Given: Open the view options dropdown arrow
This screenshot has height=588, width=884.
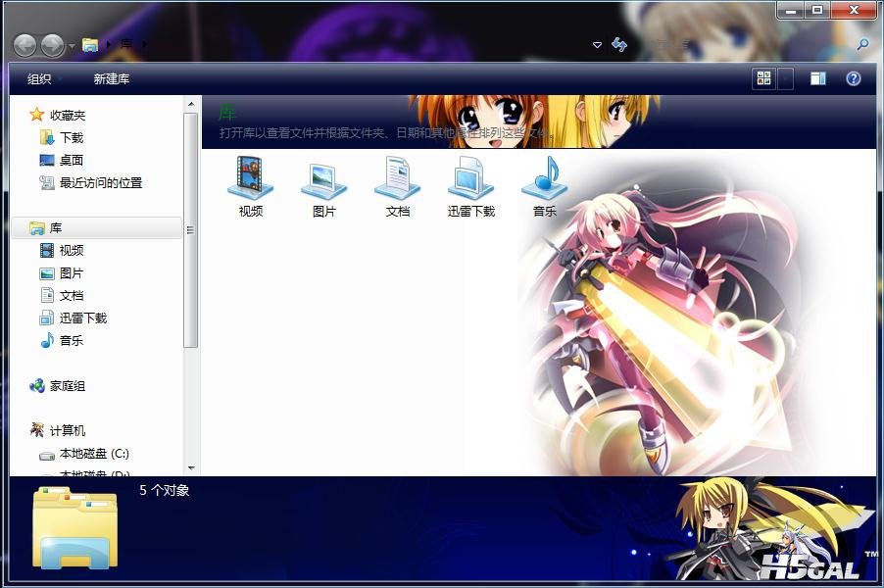Looking at the screenshot, I should [x=785, y=78].
